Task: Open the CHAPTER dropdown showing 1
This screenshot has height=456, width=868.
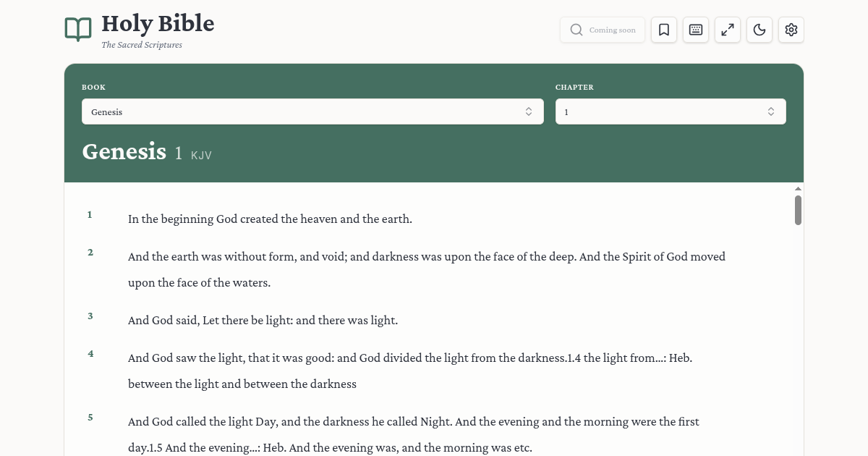Action: pyautogui.click(x=670, y=111)
